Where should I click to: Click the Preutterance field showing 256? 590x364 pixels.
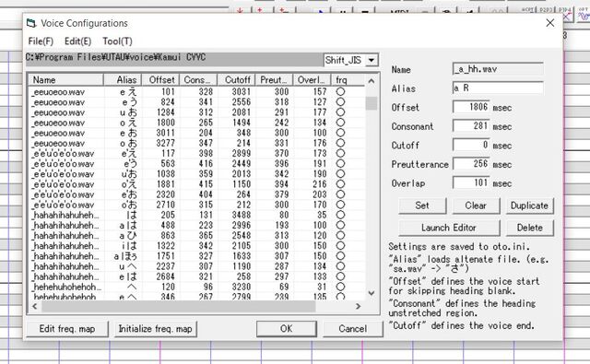click(471, 164)
